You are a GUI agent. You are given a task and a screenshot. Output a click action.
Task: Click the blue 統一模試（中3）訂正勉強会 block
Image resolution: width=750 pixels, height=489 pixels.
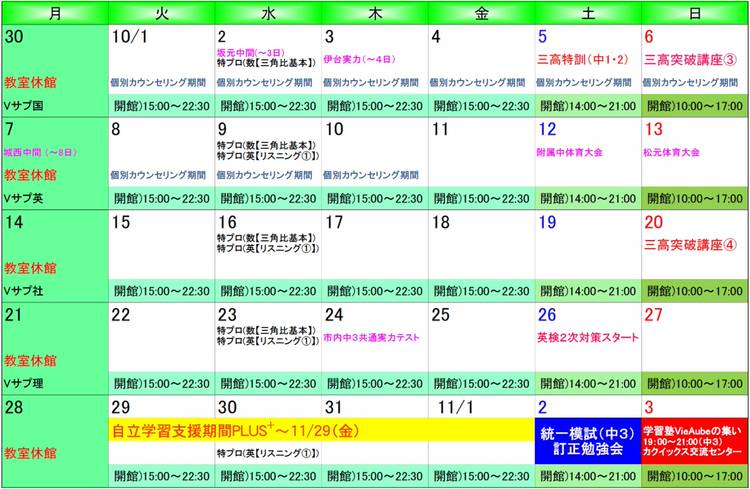point(587,440)
